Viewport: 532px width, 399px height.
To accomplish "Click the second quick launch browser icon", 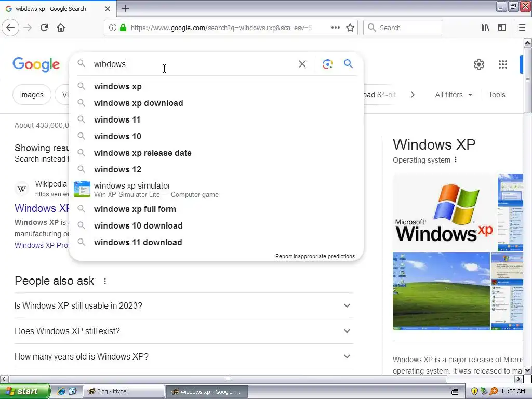I will [x=73, y=391].
